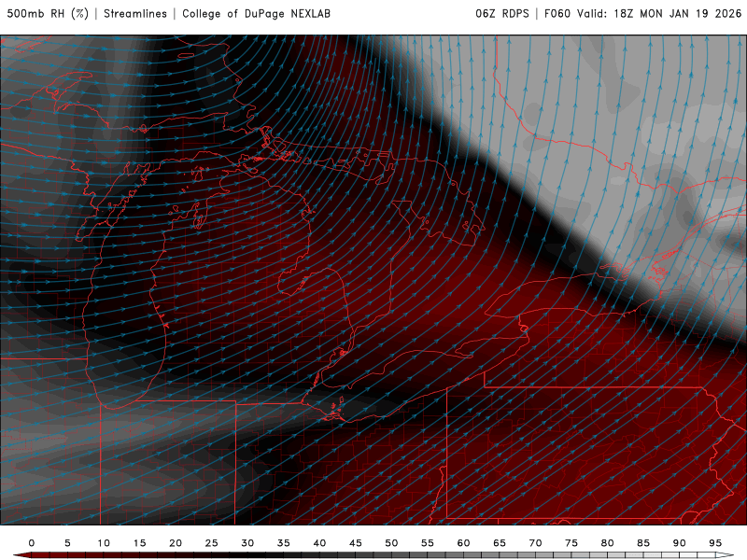The width and height of the screenshot is (747, 560).
Task: Click the "50" label on the color scale
Action: (391, 543)
